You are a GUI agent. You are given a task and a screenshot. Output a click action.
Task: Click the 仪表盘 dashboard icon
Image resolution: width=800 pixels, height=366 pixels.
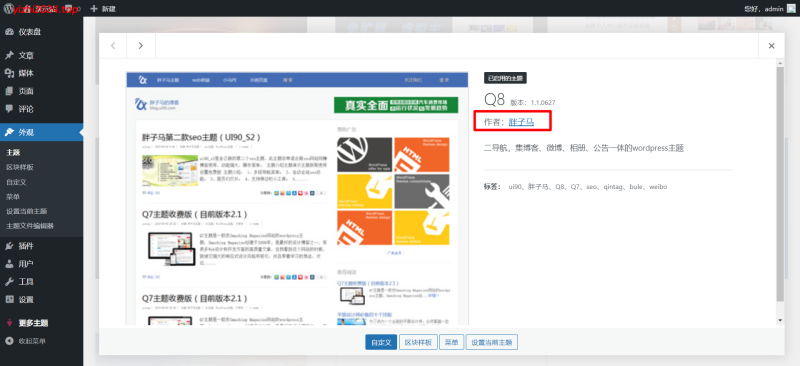click(x=9, y=32)
